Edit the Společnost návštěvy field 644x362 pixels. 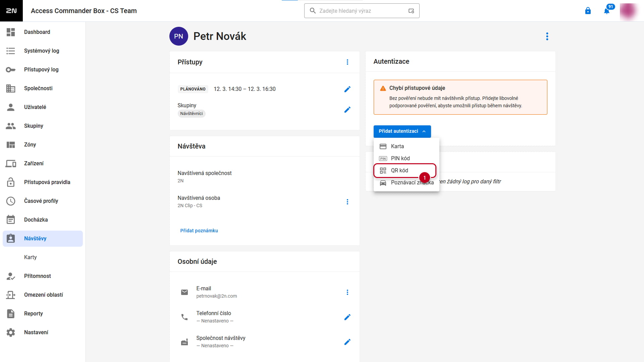click(347, 342)
